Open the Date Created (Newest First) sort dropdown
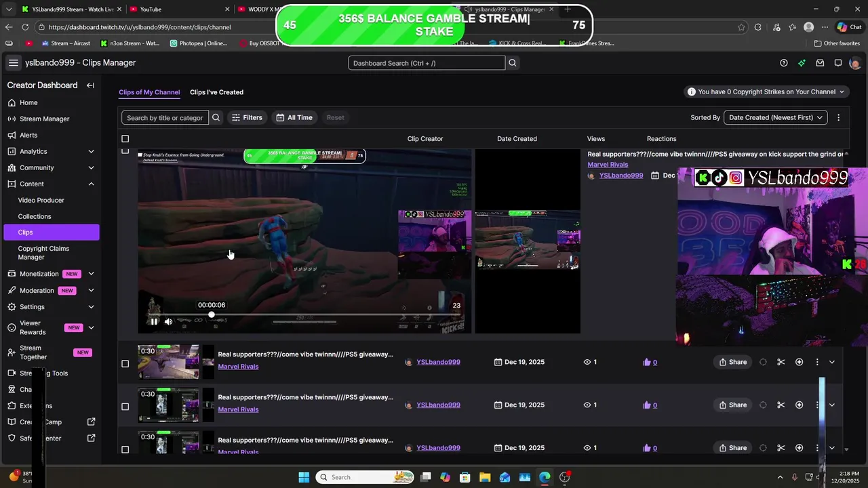 point(776,118)
